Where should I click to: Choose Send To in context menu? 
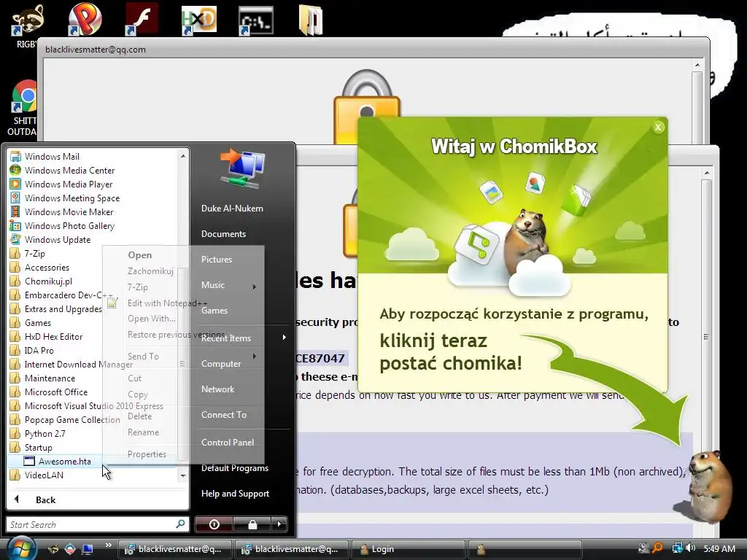[143, 356]
